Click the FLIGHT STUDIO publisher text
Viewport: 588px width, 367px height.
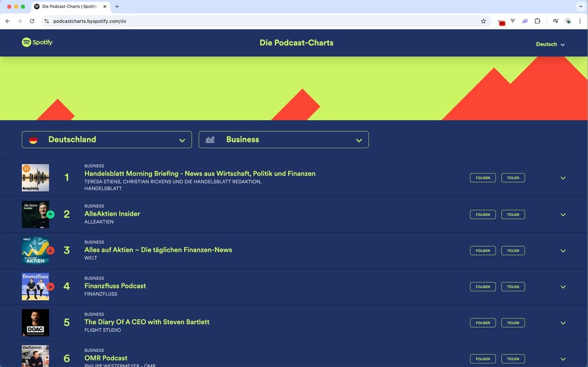(102, 330)
